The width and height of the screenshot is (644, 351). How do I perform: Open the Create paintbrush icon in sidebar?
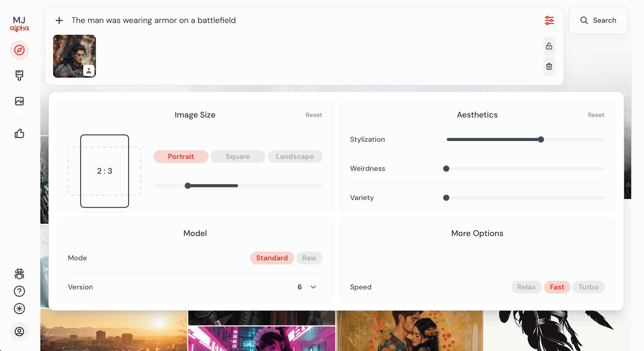(19, 75)
